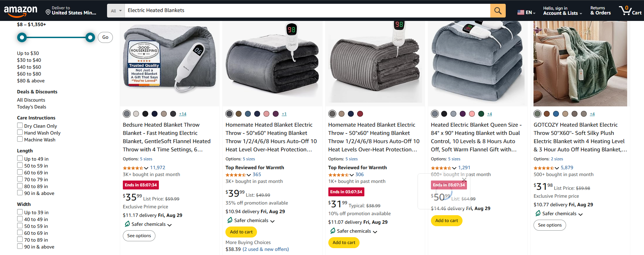Open the Hello, sign in Account & Lists menu
Screen dimensions: 644x255
pyautogui.click(x=560, y=10)
